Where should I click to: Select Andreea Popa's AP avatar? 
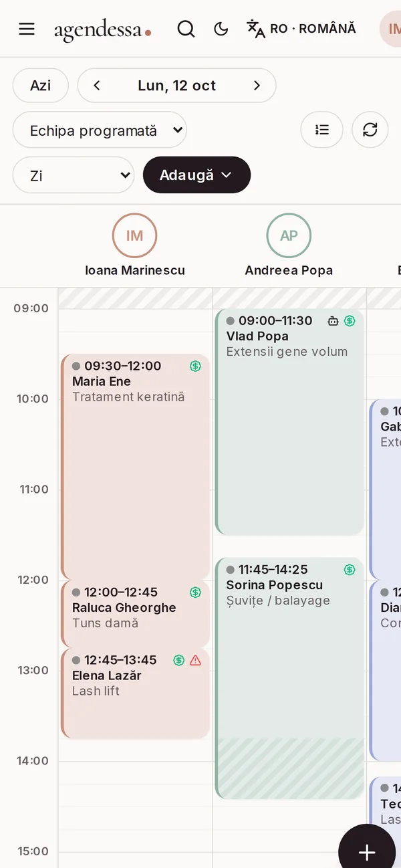click(x=289, y=235)
